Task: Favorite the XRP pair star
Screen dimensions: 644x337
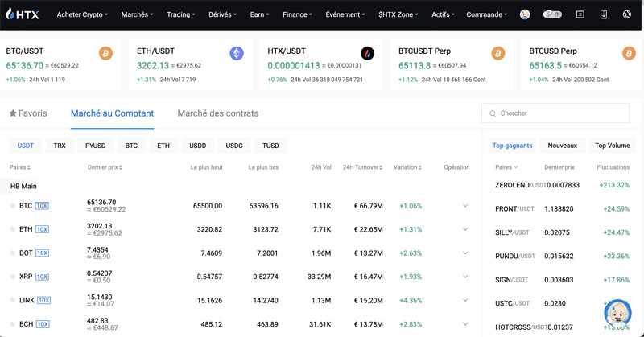Action: [12, 276]
